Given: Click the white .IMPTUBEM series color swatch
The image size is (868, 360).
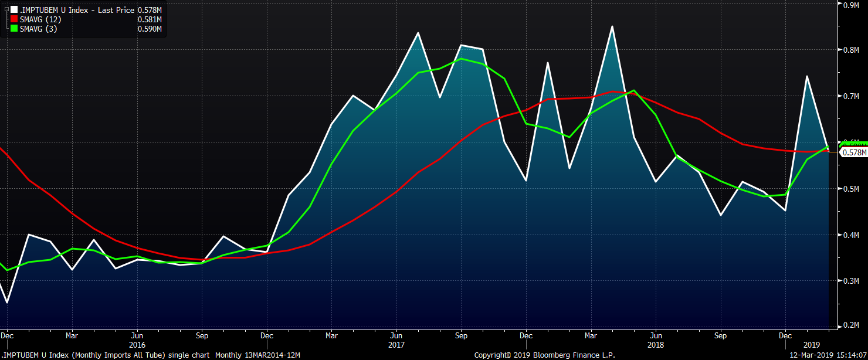Looking at the screenshot, I should pyautogui.click(x=13, y=10).
